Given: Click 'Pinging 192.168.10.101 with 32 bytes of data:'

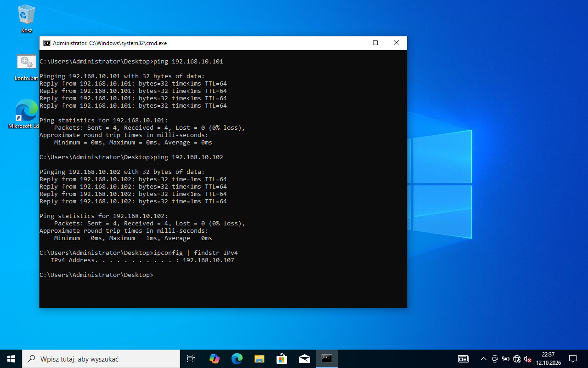Looking at the screenshot, I should [x=122, y=76].
